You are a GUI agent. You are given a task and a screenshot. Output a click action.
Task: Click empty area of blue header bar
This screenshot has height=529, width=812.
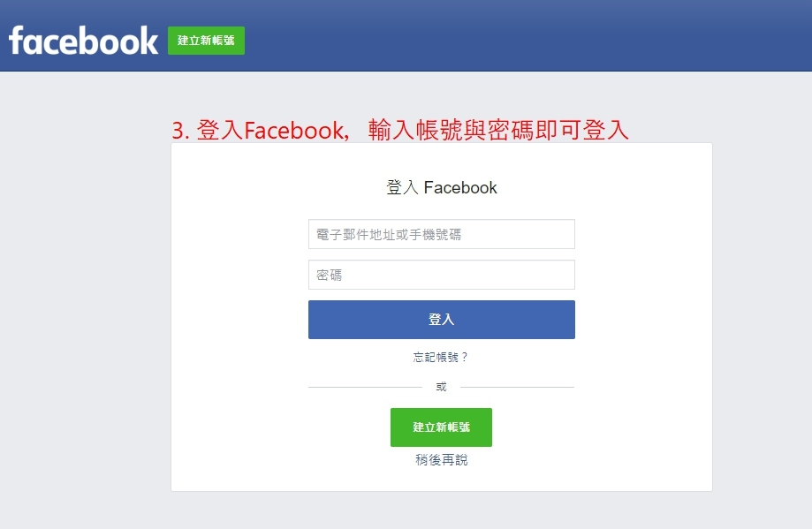[x=530, y=35]
